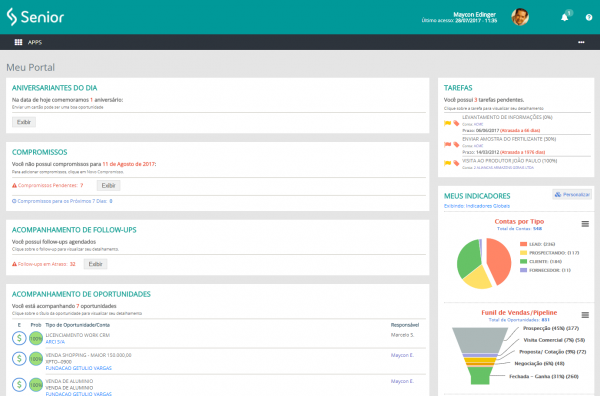This screenshot has height=396, width=600.
Task: Click the Responsável column header
Action: click(404, 325)
